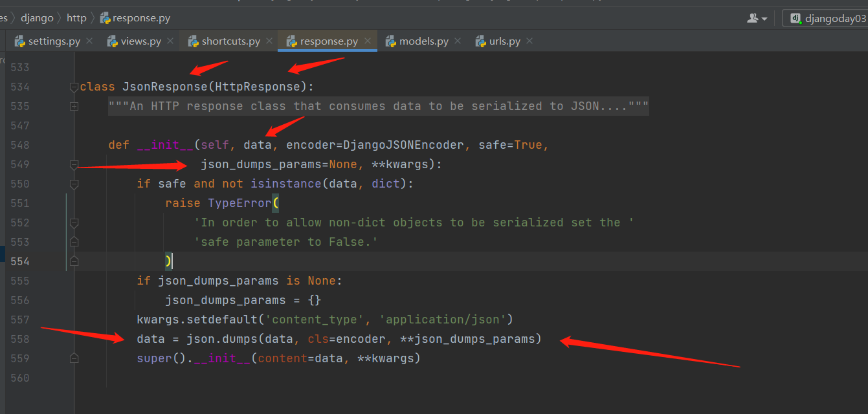The height and width of the screenshot is (414, 868).
Task: Close the shortcuts.py tab
Action: (269, 41)
